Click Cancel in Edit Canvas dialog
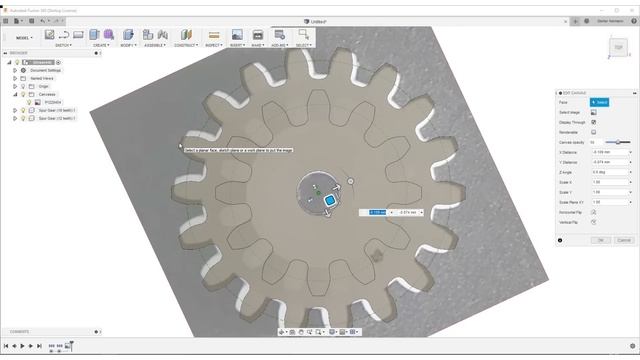 click(624, 240)
